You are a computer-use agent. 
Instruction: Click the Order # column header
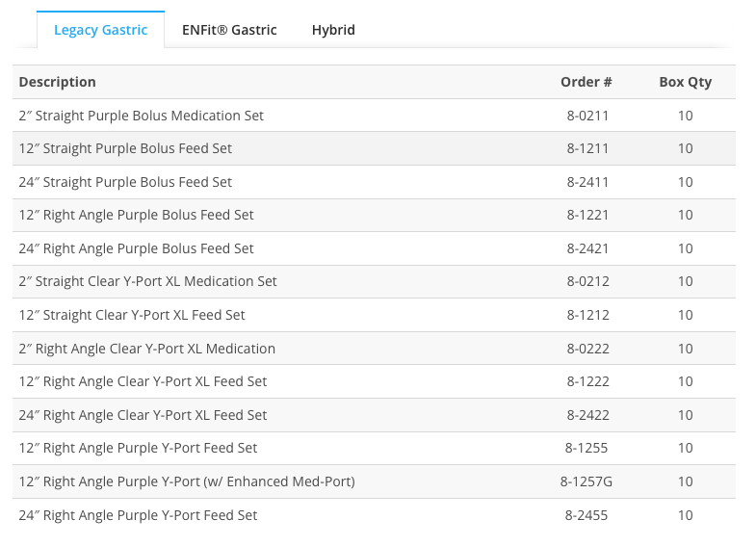pyautogui.click(x=587, y=82)
